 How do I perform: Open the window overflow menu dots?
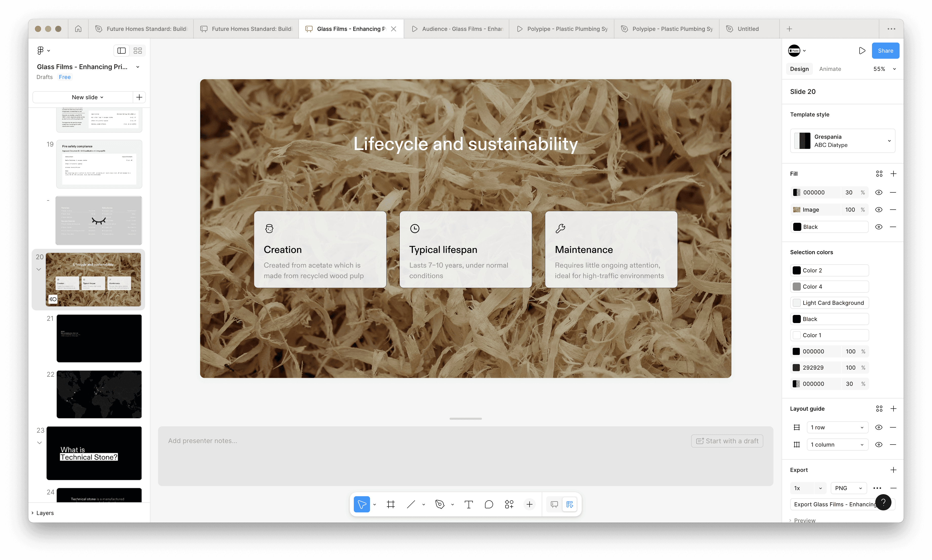coord(891,29)
